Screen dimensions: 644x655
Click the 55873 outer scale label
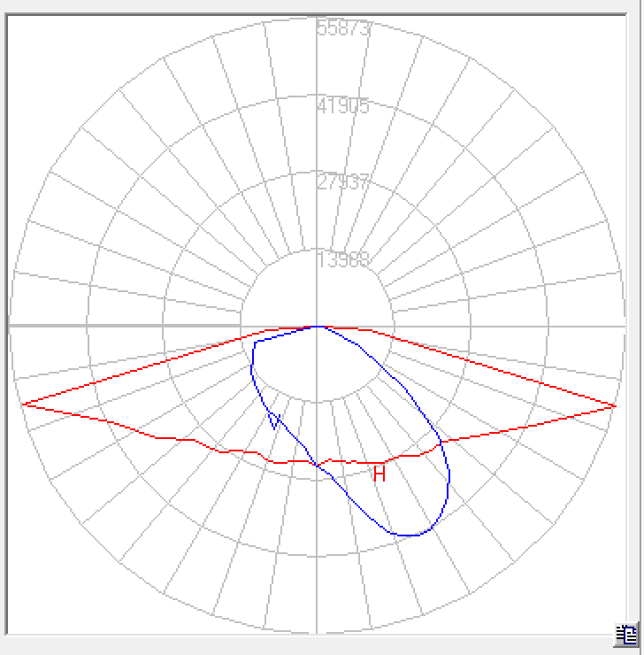[x=343, y=28]
